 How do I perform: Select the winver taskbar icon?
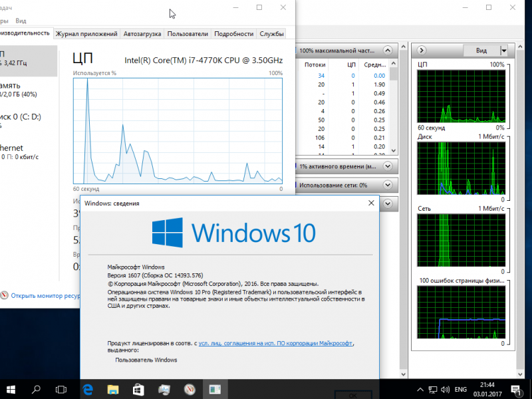point(215,389)
